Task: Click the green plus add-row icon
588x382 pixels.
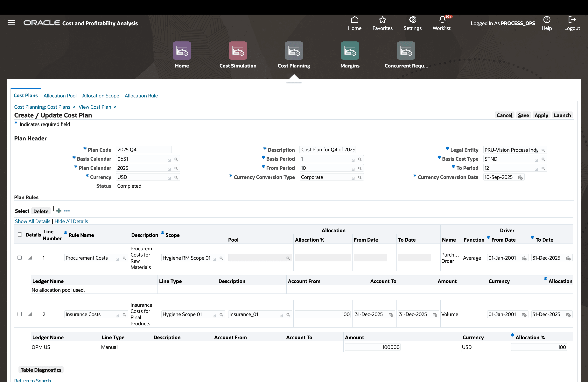Action: [59, 211]
